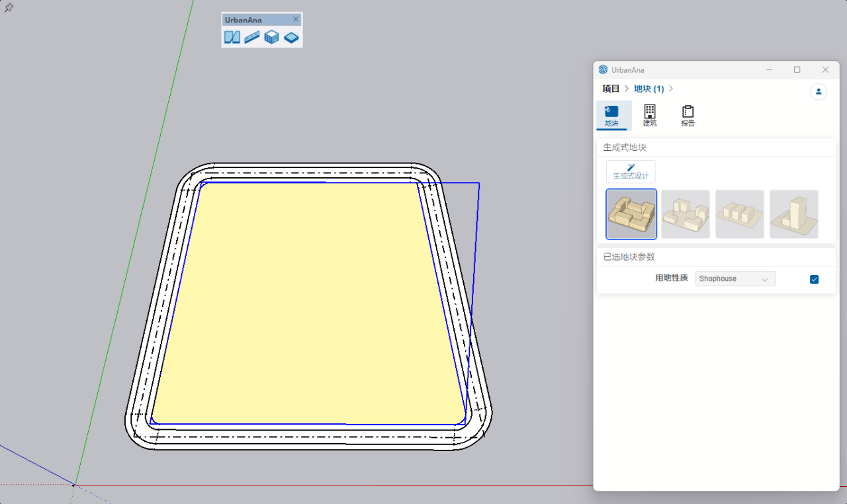847x504 pixels.
Task: Uncheck the checkbox beside 用地性质
Action: click(x=814, y=279)
